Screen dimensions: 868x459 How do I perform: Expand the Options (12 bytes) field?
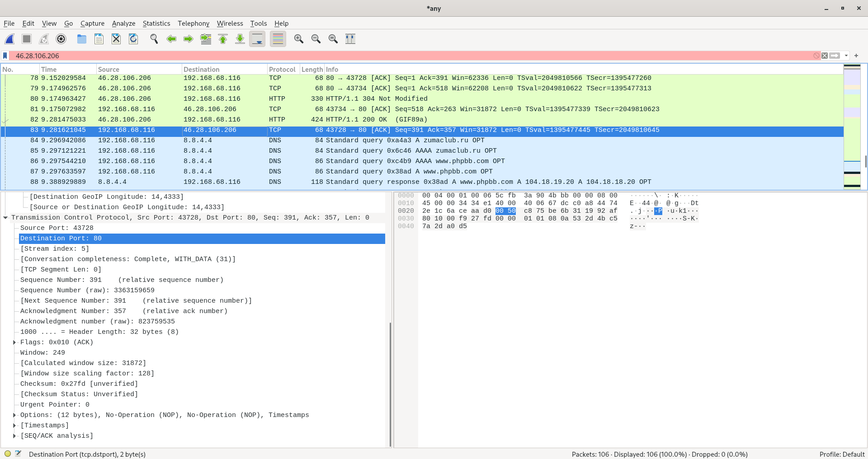coord(14,415)
